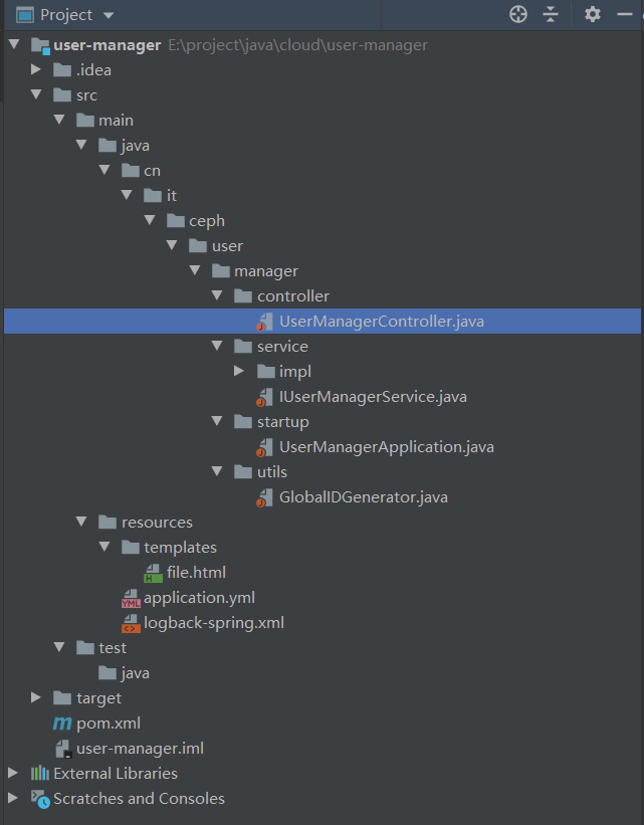Select GlobalIDGenerator.java file
The image size is (644, 825).
click(x=363, y=497)
